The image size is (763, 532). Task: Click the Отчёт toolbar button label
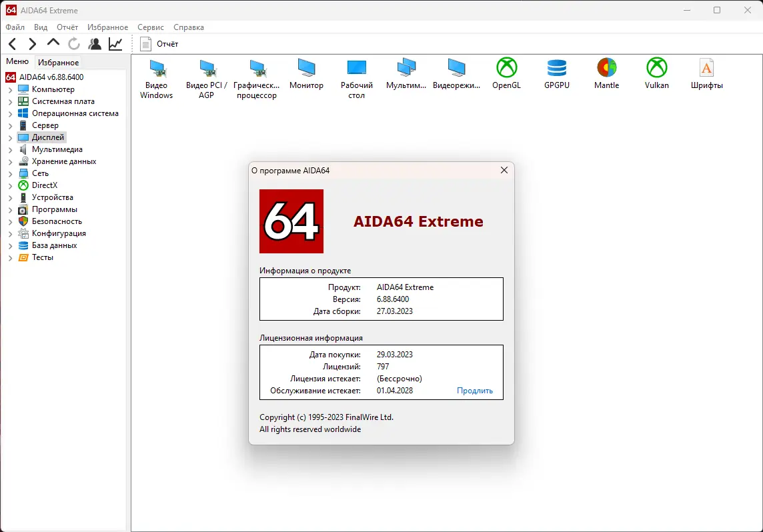pyautogui.click(x=167, y=44)
